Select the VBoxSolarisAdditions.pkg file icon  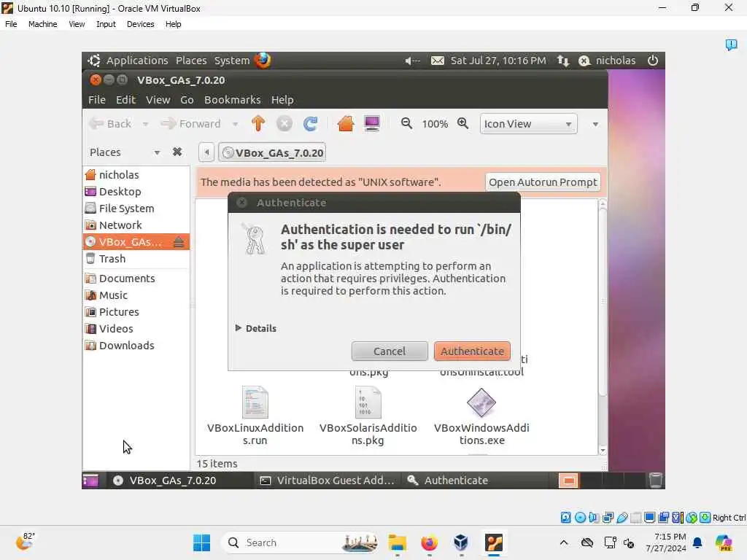point(368,402)
